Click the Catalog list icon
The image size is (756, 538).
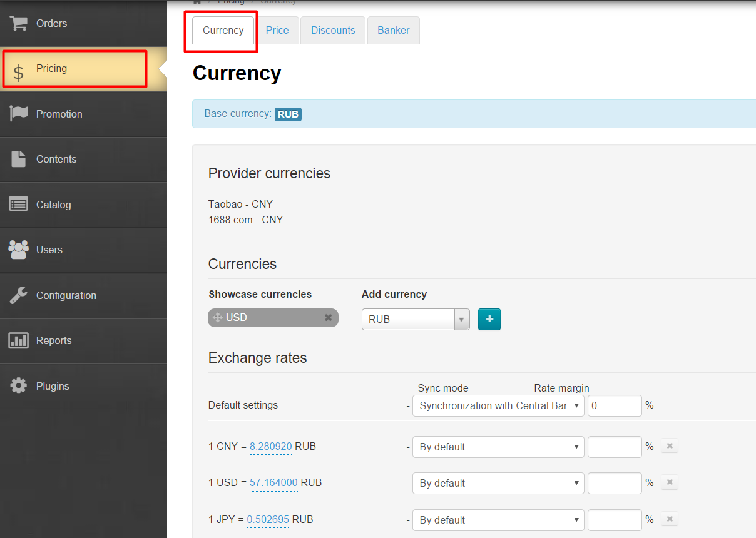click(19, 205)
